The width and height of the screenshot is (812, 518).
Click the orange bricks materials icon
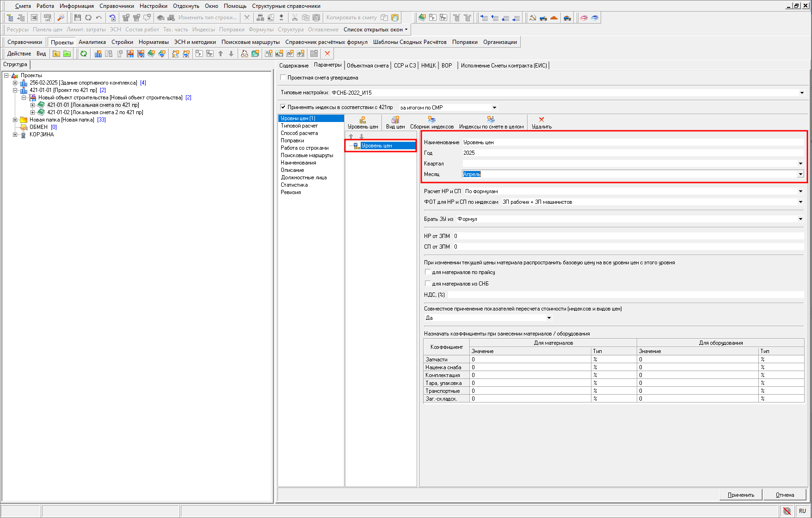[x=554, y=18]
